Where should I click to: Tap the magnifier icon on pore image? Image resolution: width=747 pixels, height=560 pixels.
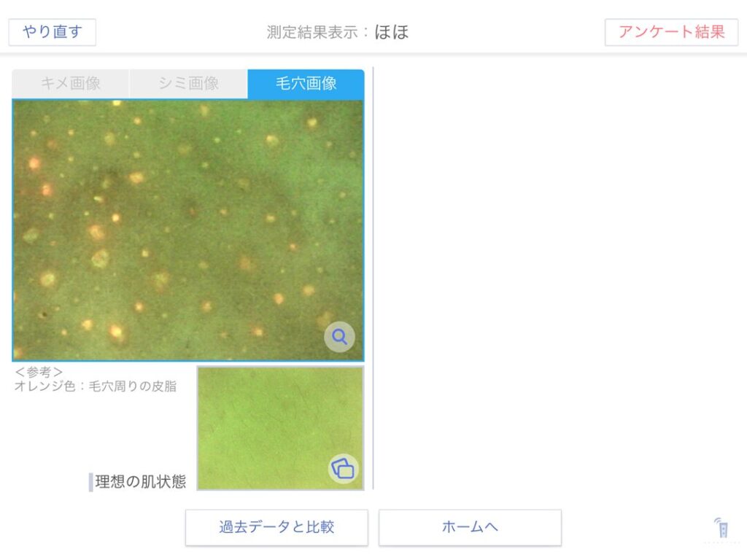(339, 337)
